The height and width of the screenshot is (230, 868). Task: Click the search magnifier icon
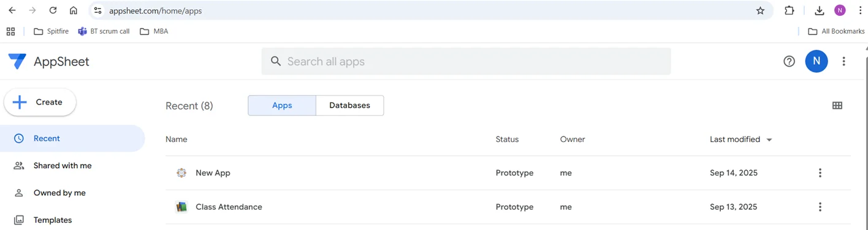pyautogui.click(x=276, y=61)
